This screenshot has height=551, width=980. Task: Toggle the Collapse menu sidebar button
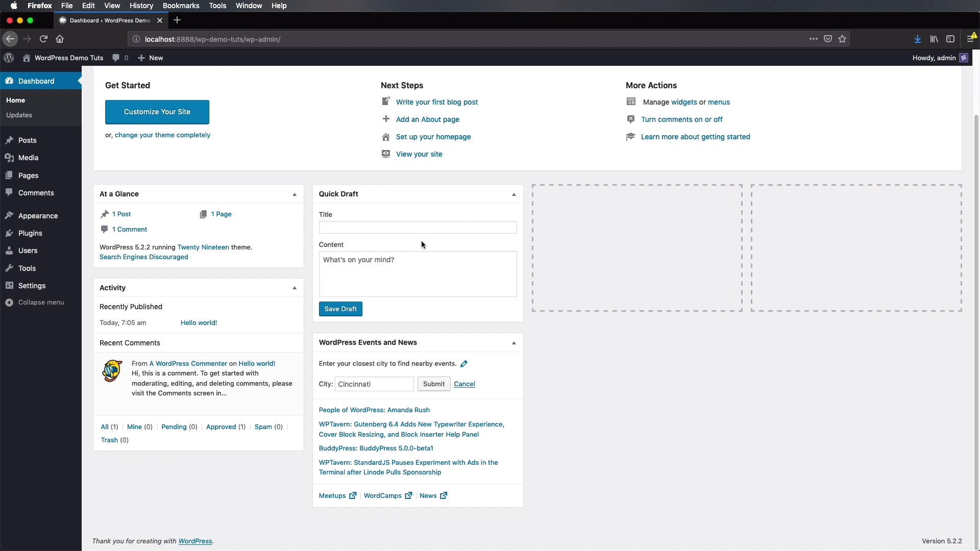point(40,302)
